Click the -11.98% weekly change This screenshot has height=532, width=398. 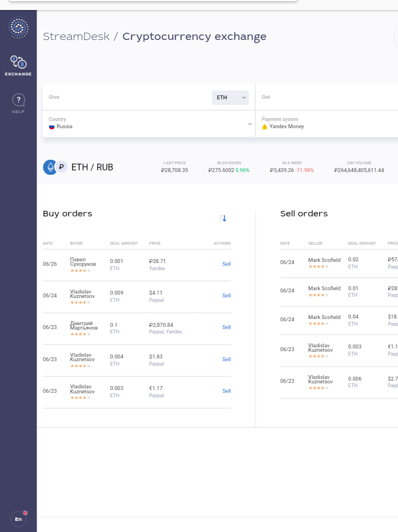coord(304,170)
